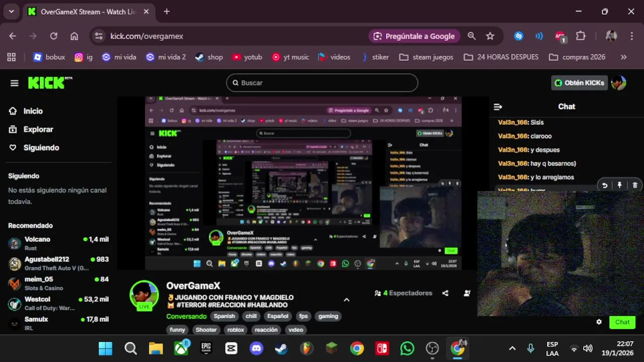This screenshot has height=362, width=644.
Task: Open WhatsApp from taskbar
Action: pyautogui.click(x=407, y=348)
